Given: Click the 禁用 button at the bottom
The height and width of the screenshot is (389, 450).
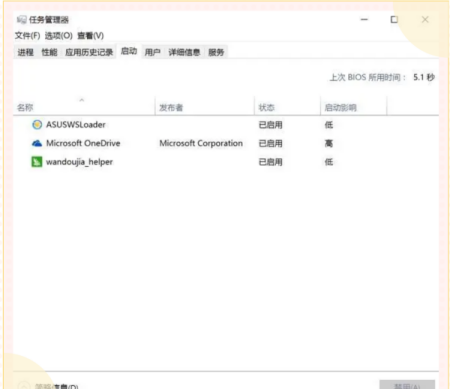Looking at the screenshot, I should tap(407, 385).
